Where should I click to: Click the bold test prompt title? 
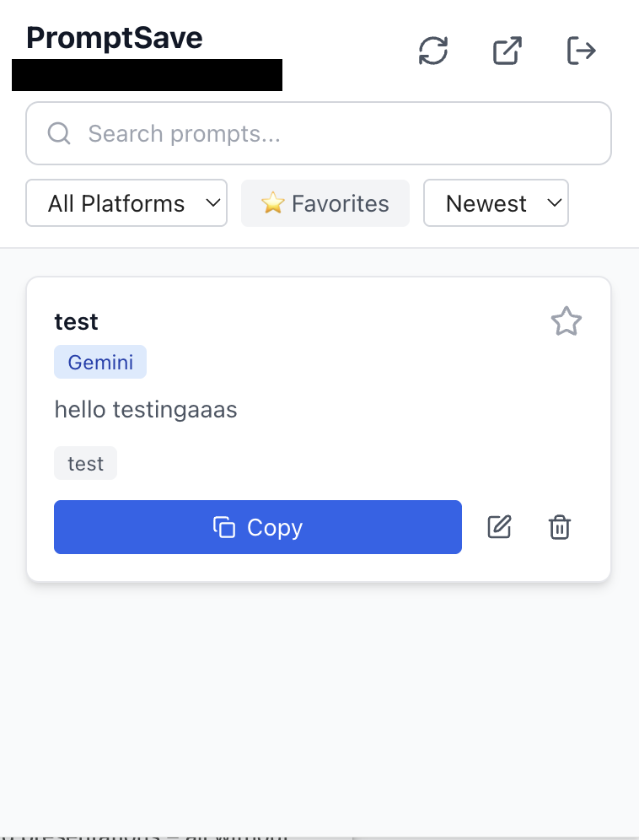coord(76,321)
